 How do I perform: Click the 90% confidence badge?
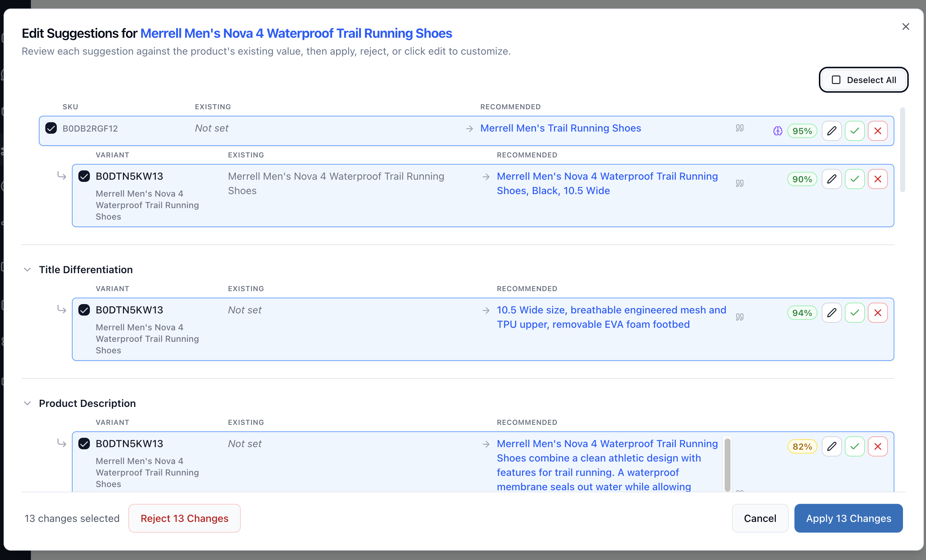click(x=802, y=179)
